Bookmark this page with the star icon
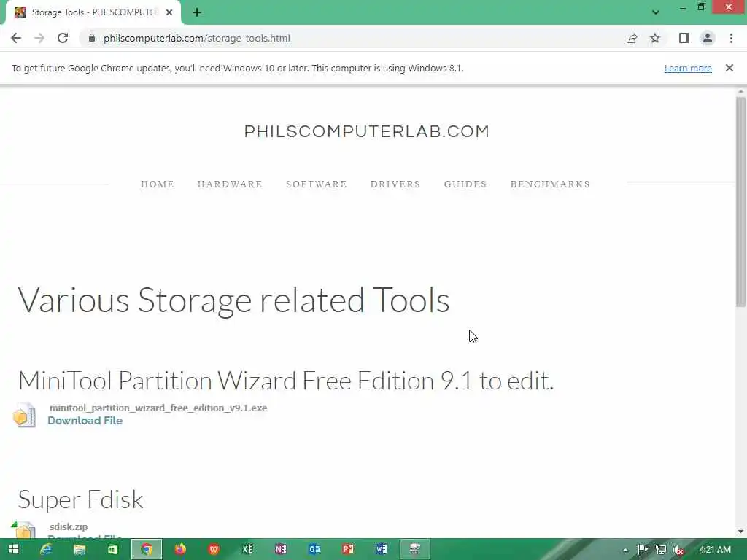The width and height of the screenshot is (747, 560). pyautogui.click(x=655, y=38)
